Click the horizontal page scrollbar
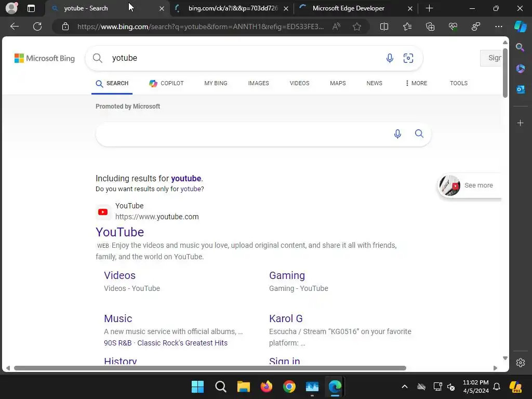The height and width of the screenshot is (399, 532). 210,368
